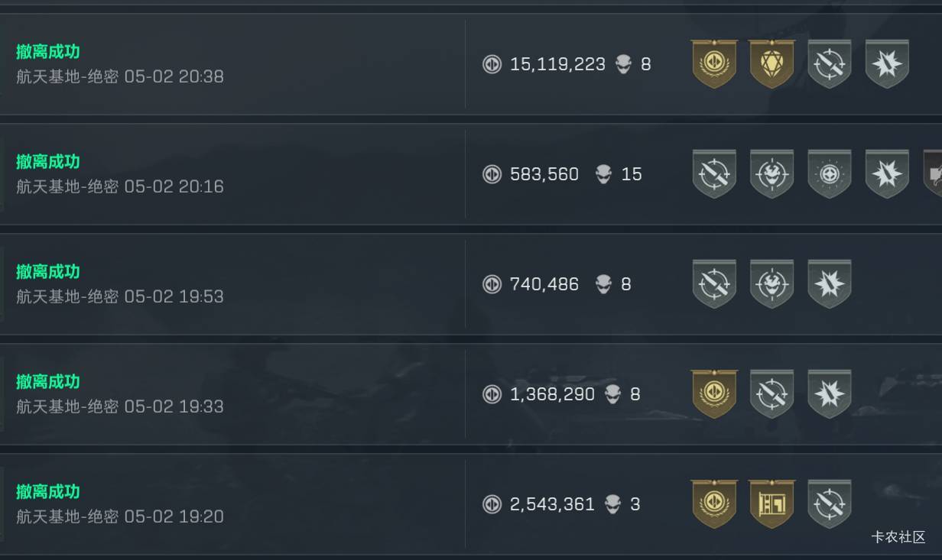Click partially hidden badge in 20:16 row
The image size is (942, 560).
click(933, 174)
